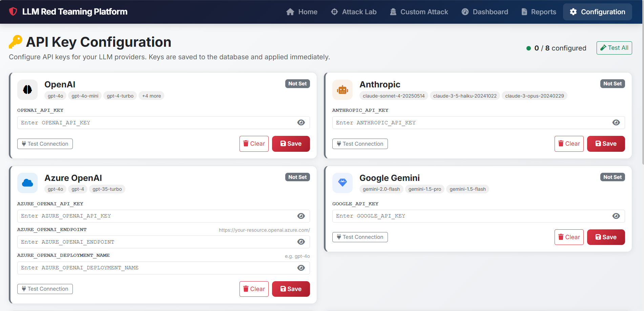Click the Anthropic robot icon
Viewport: 644px width, 311px height.
(342, 89)
